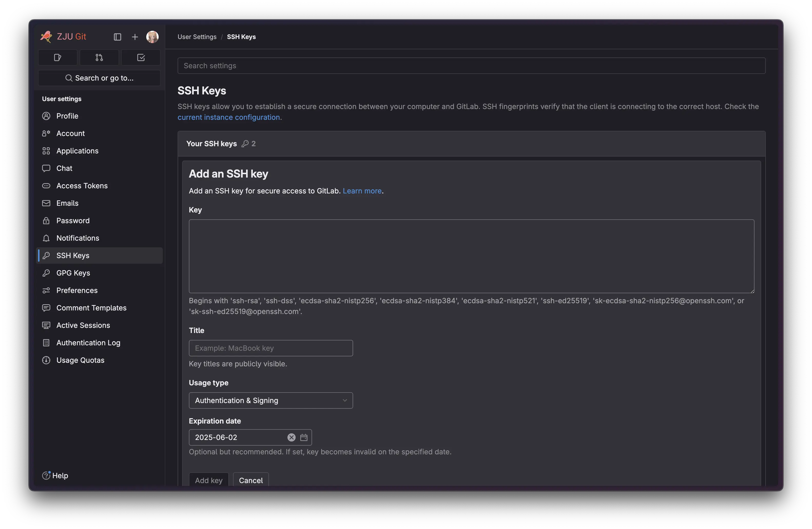Screen dimensions: 812x529
Task: Click into the Key text area
Action: (471, 256)
